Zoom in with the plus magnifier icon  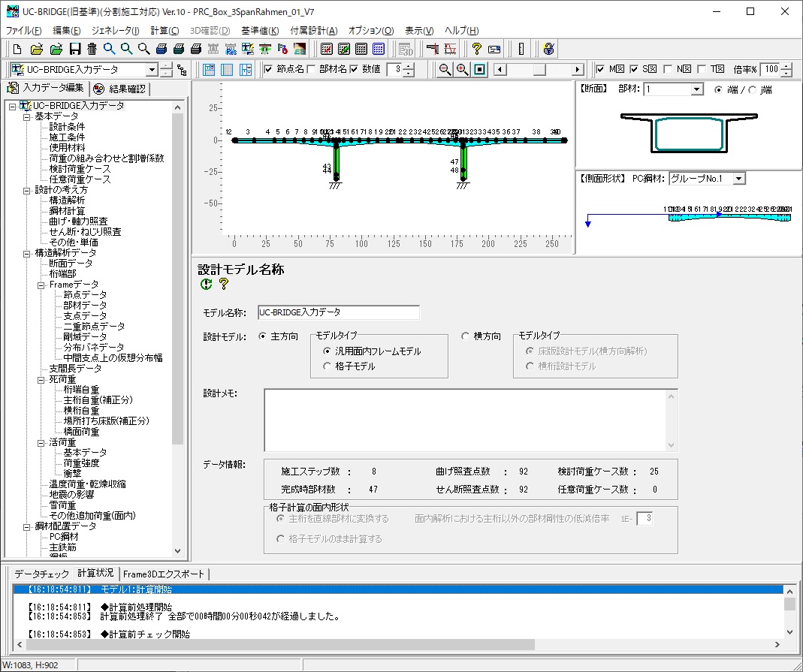[463, 70]
